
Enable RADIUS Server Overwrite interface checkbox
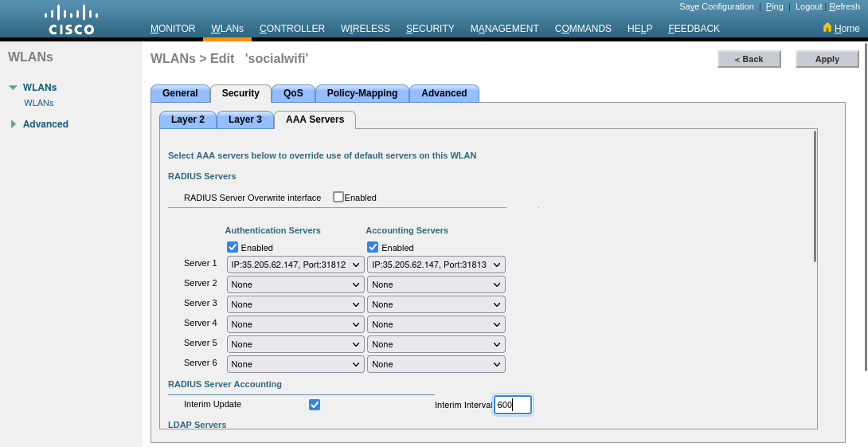(x=338, y=197)
